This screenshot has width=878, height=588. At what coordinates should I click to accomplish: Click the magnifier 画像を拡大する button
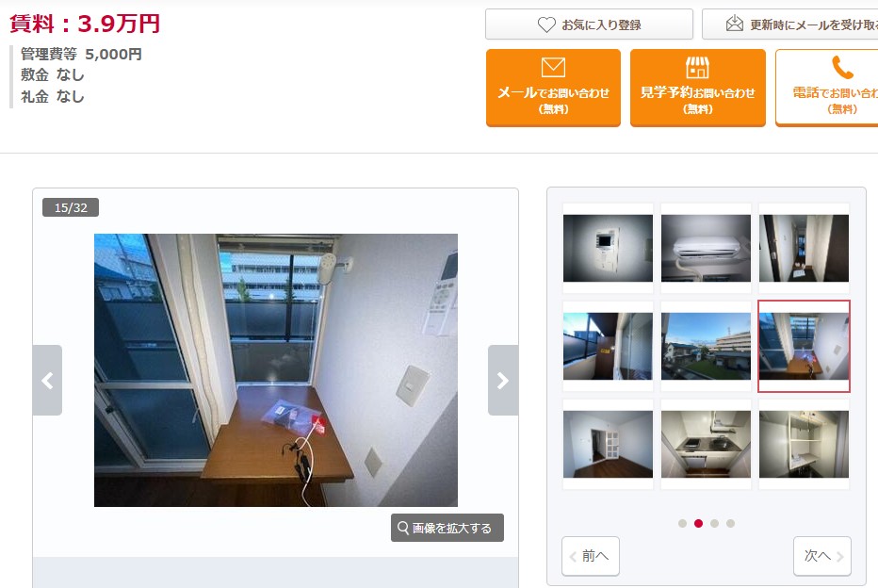(447, 528)
